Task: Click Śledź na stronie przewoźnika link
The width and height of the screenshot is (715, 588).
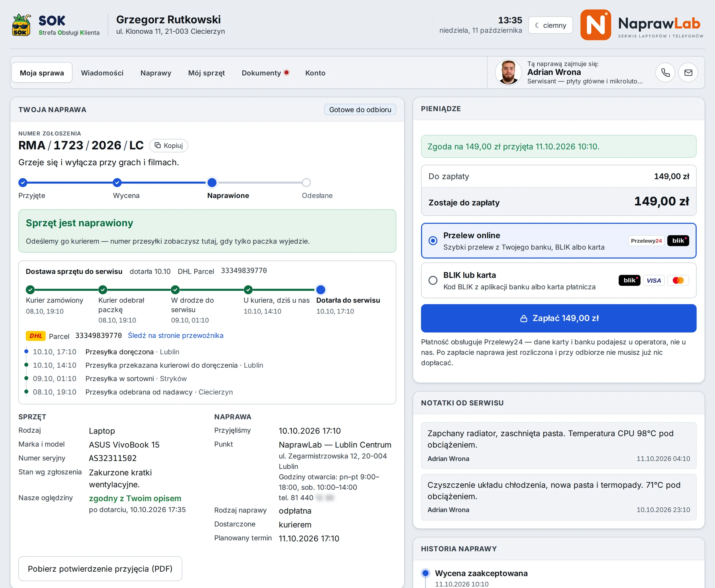Action: click(175, 335)
